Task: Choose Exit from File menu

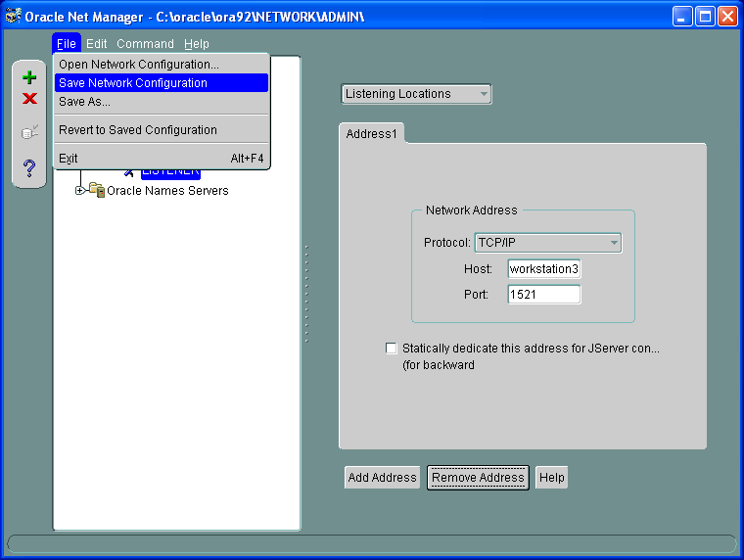Action: click(x=162, y=158)
